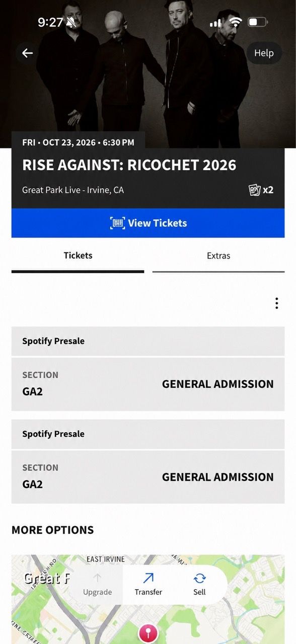Select the Tickets tab
The width and height of the screenshot is (296, 644).
78,256
